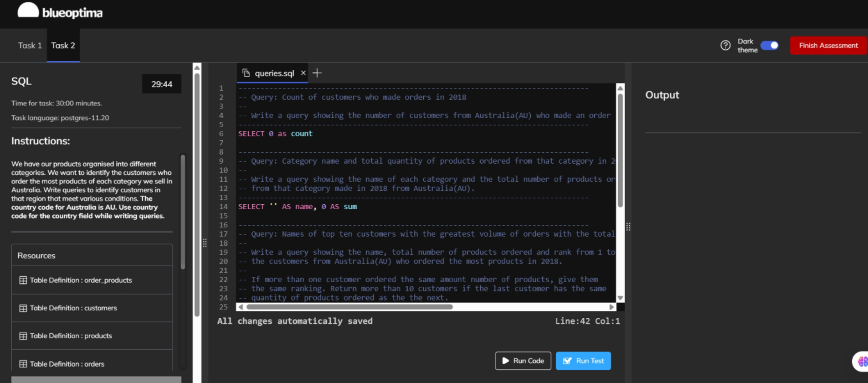Click the SQL task title
Viewport: 868px width, 383px height.
click(x=21, y=81)
